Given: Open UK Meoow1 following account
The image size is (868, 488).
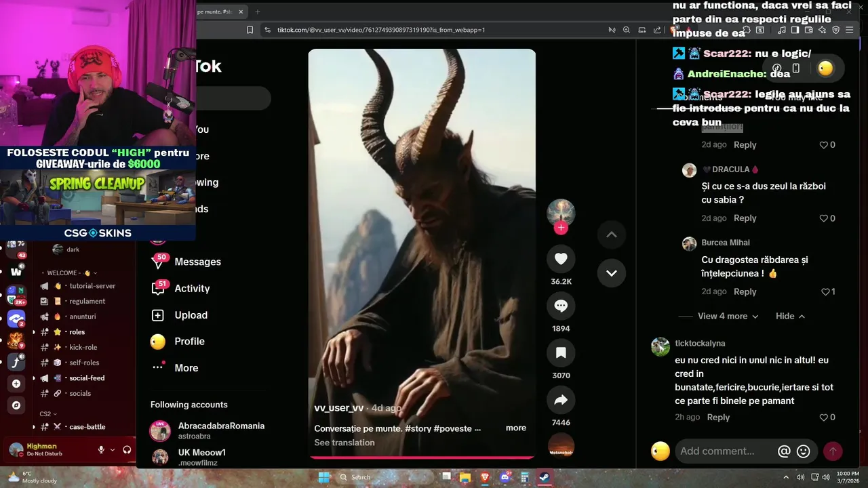Looking at the screenshot, I should pos(189,457).
